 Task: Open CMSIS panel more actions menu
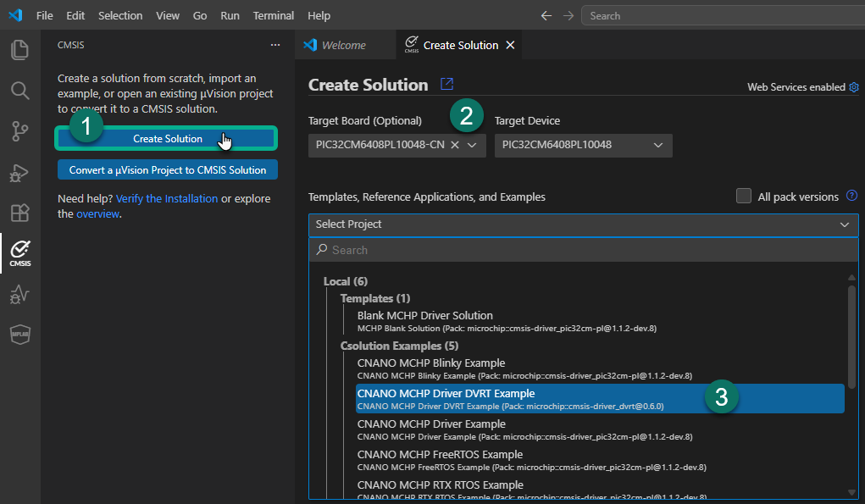point(274,45)
